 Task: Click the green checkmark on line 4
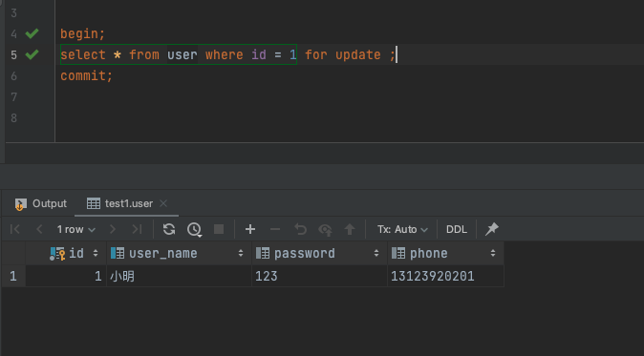pyautogui.click(x=32, y=33)
